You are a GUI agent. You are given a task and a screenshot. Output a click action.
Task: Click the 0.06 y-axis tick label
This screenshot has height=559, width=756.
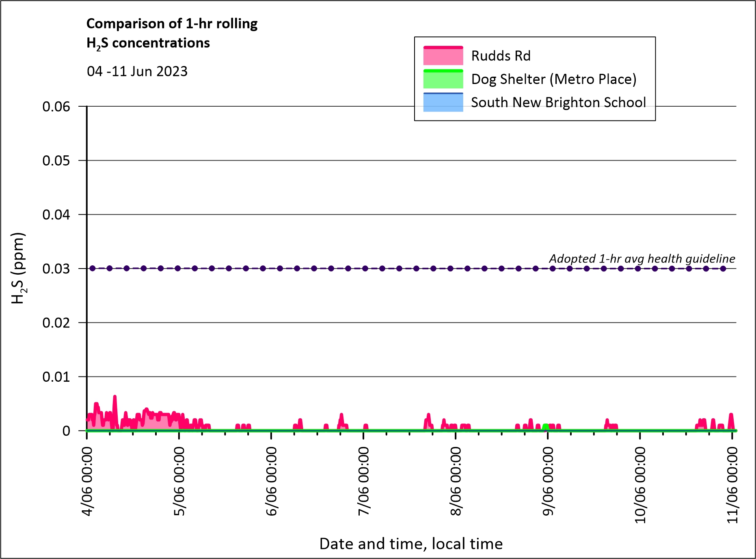pos(56,107)
